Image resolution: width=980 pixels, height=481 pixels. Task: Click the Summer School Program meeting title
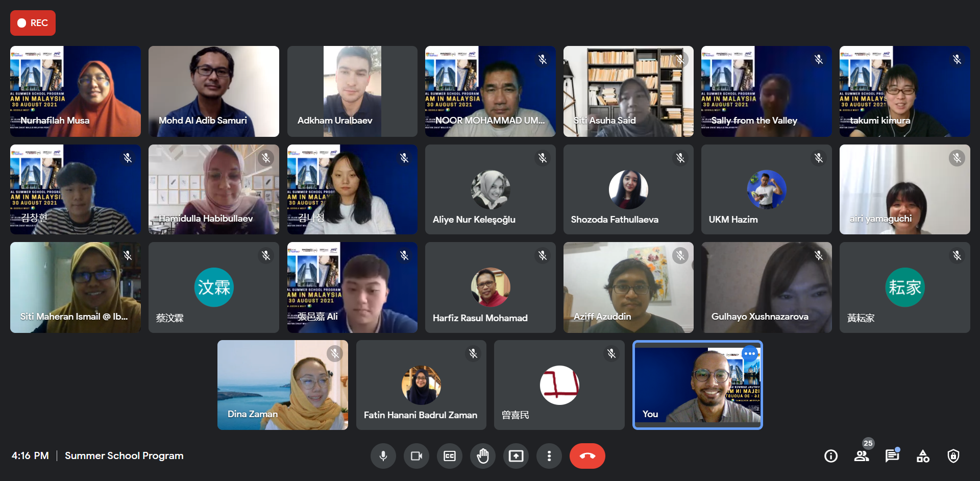[124, 455]
